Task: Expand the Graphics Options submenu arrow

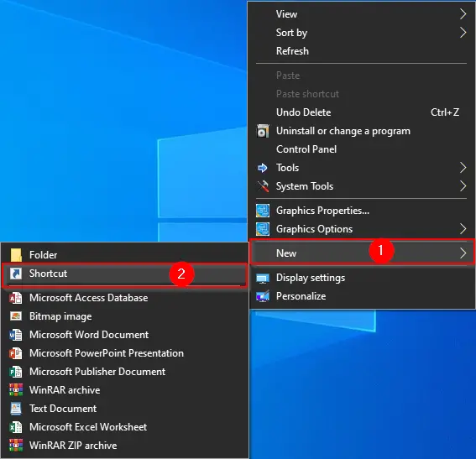Action: 463,229
